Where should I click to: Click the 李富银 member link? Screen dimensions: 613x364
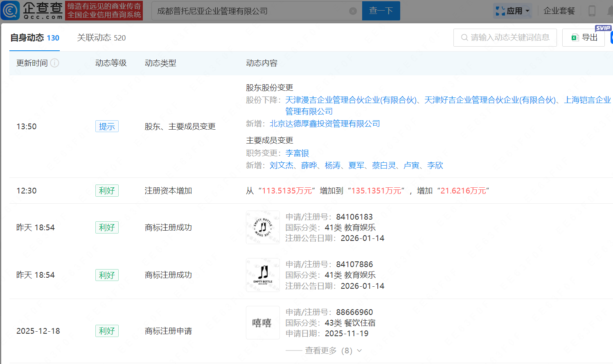pos(297,153)
